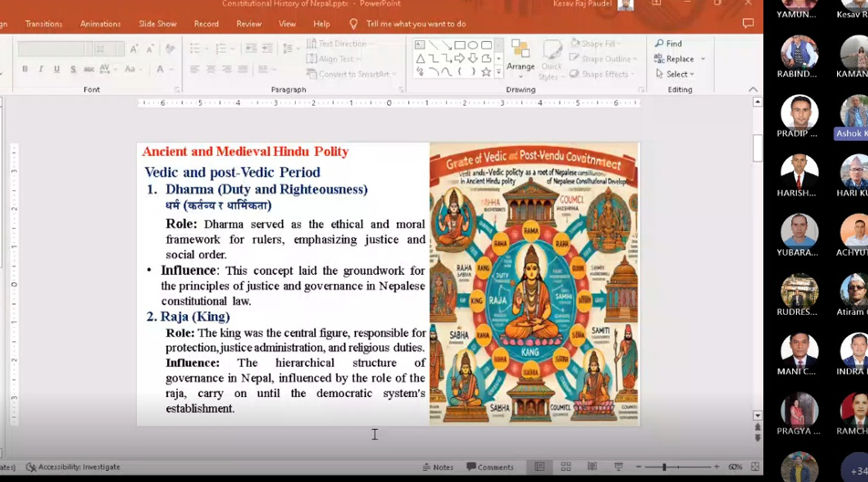The image size is (868, 482).
Task: Click the Find icon in Editing group
Action: pos(660,43)
